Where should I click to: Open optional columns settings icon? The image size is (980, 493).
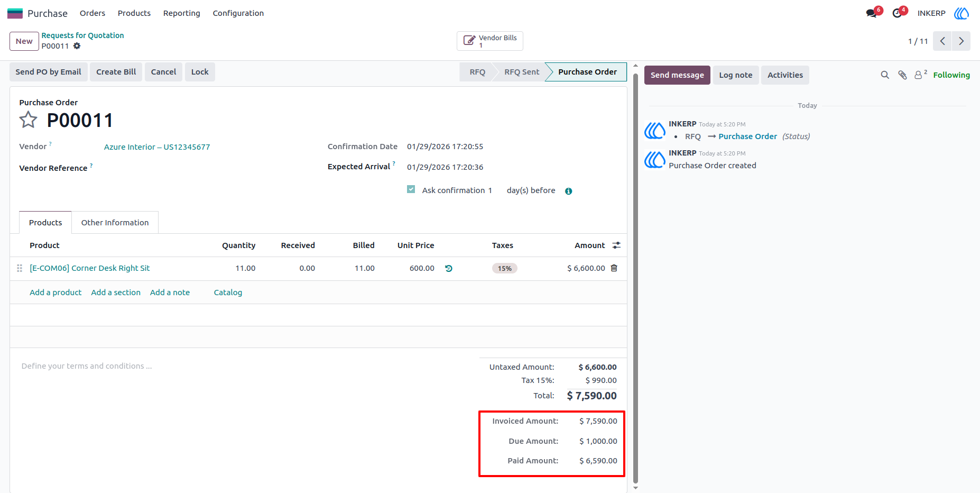point(616,245)
